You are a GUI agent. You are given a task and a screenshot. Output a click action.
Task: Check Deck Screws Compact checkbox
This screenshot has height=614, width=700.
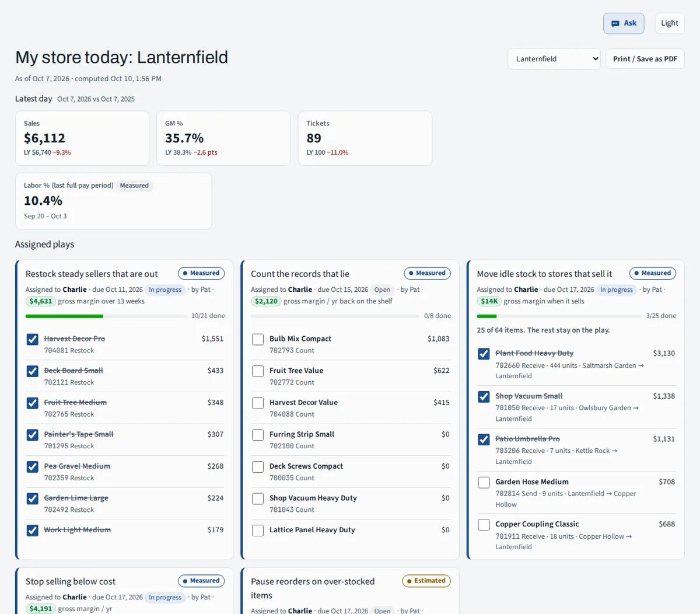click(258, 467)
